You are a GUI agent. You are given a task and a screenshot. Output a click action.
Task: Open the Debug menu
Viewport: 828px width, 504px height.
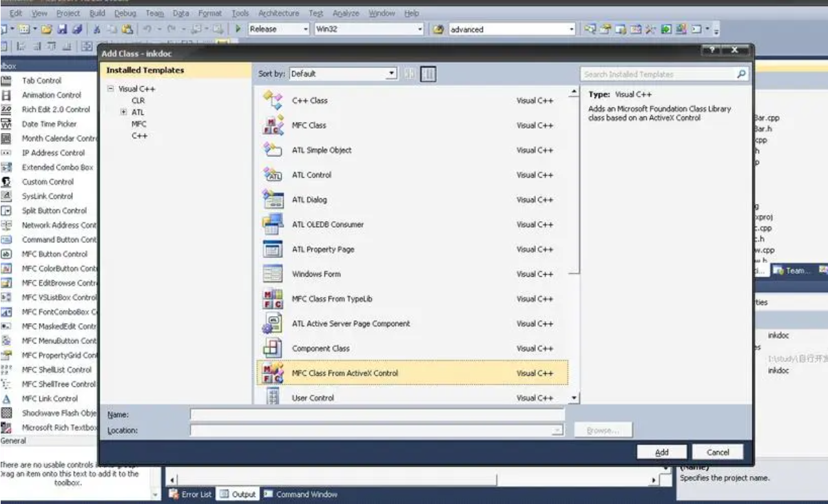pos(125,13)
